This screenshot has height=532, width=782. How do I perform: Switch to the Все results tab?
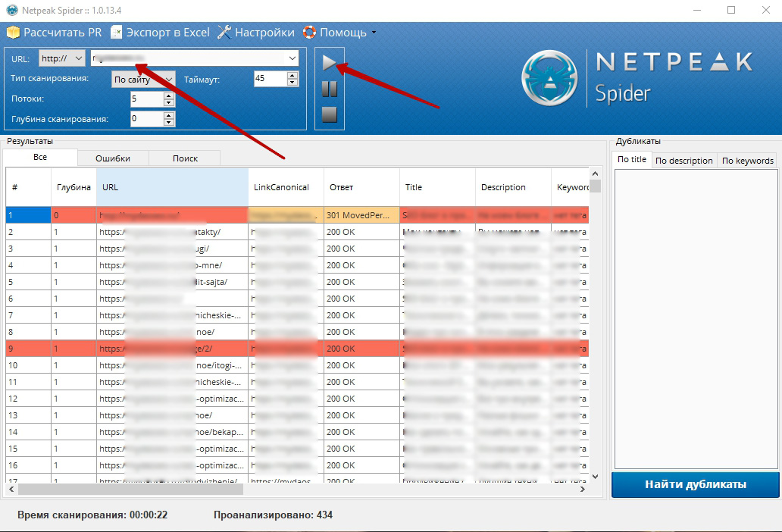tap(40, 157)
